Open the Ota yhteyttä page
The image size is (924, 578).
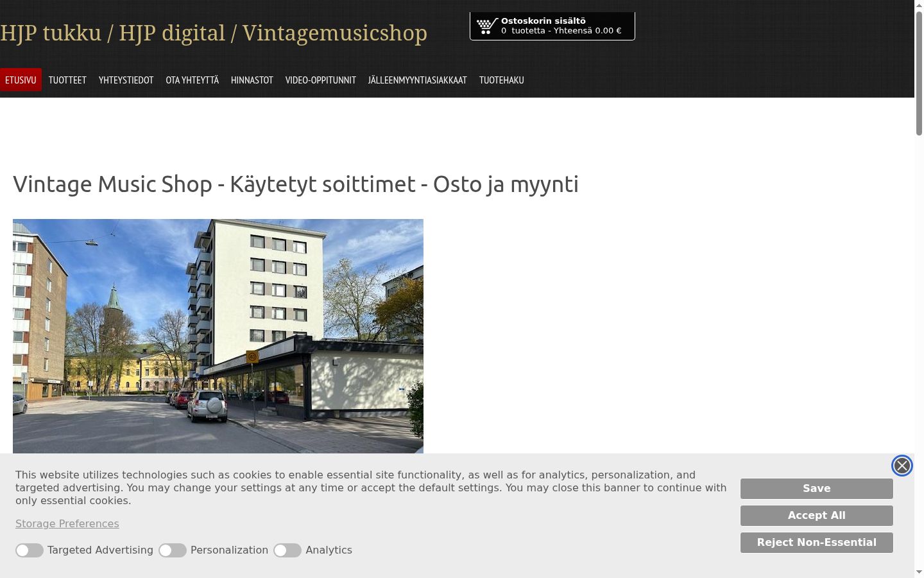192,80
